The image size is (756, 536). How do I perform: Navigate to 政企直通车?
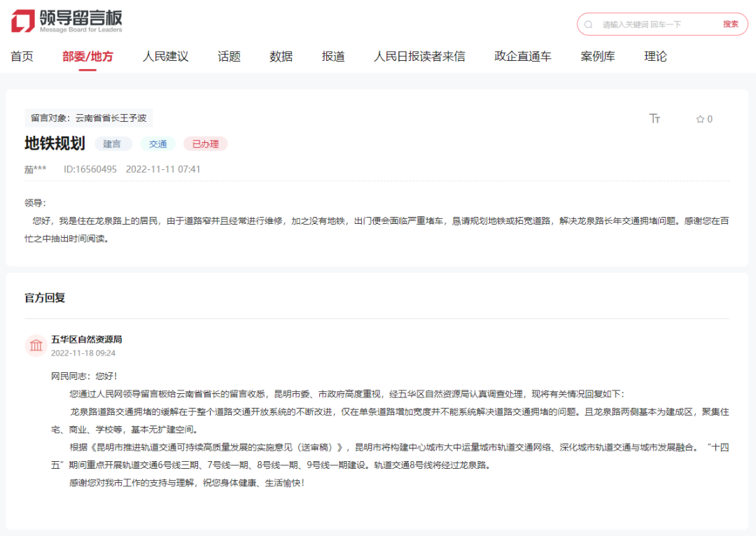[522, 57]
